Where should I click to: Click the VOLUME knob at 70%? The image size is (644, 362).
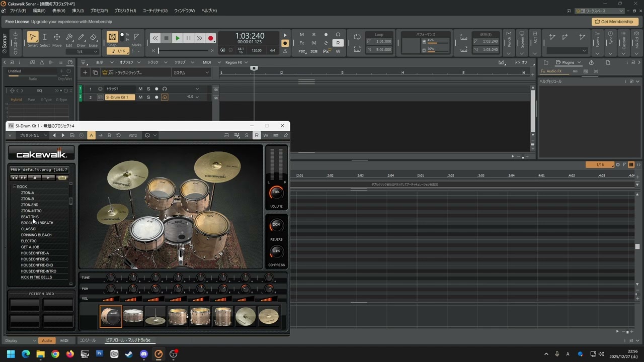(x=276, y=192)
